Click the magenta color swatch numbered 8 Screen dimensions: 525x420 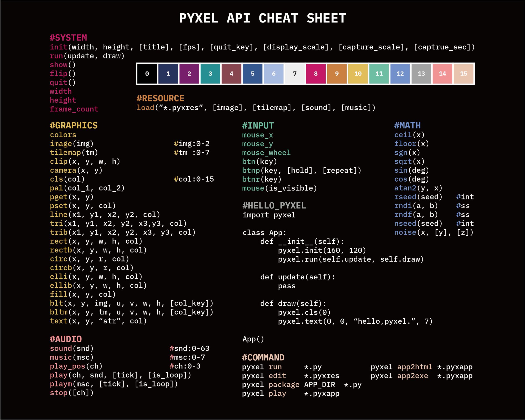pos(316,74)
